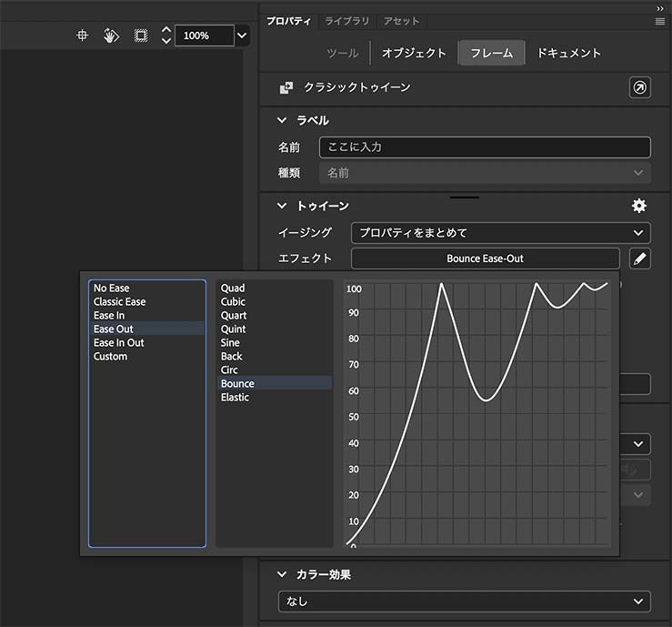Collapse the トゥイーン section
672x627 pixels.
tap(282, 206)
